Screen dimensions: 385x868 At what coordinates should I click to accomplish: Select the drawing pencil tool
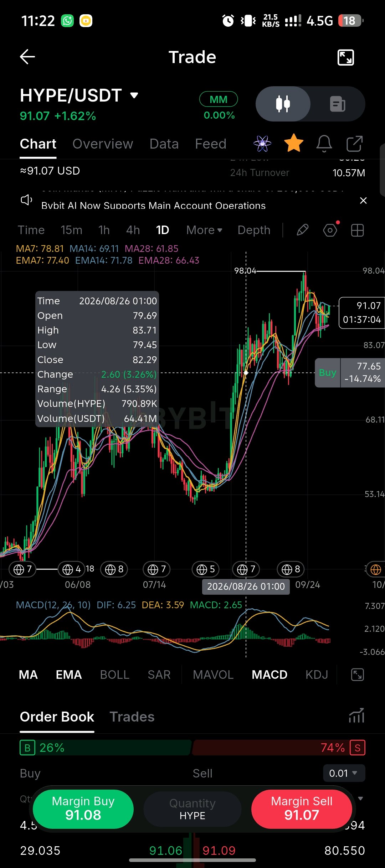302,230
